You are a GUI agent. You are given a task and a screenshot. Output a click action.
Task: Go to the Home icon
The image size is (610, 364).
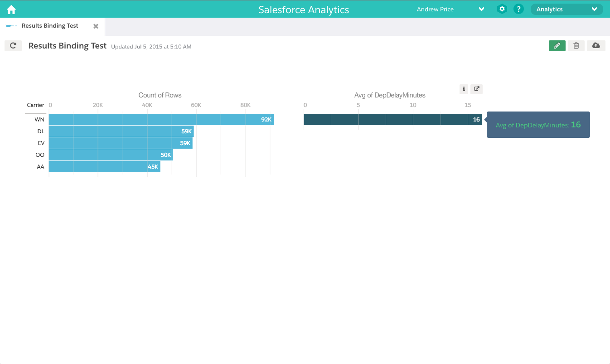tap(11, 9)
